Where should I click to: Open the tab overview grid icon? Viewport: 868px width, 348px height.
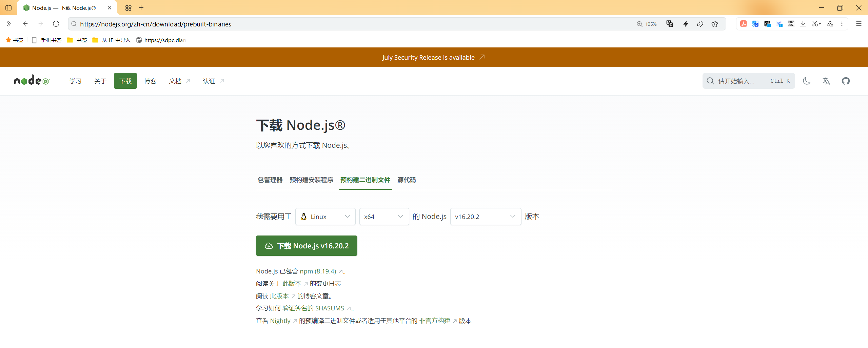click(128, 8)
